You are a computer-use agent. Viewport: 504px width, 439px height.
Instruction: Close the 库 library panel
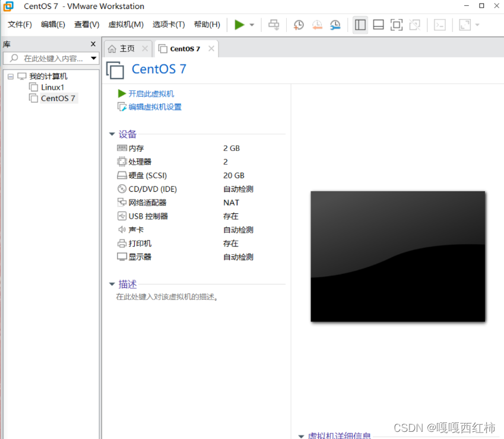pos(93,44)
